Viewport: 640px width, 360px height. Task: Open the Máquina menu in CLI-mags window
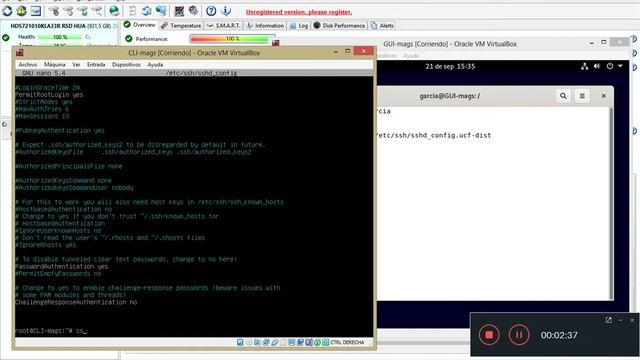[x=55, y=64]
